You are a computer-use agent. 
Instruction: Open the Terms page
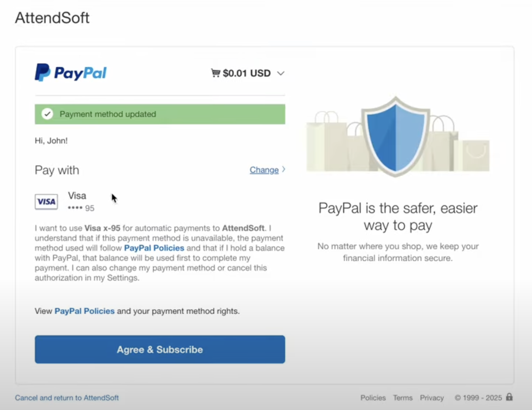coord(403,398)
